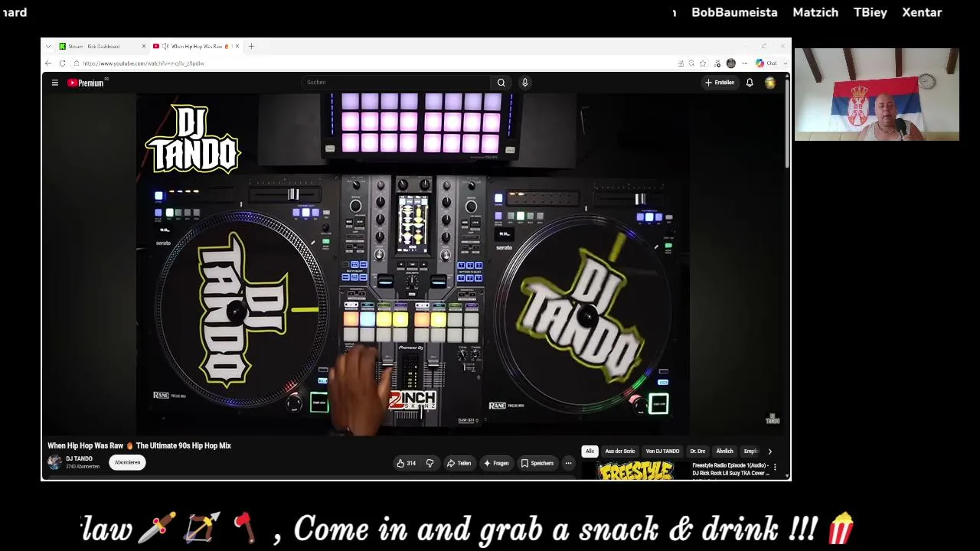Open the YouTube account avatar menu
980x551 pixels.
click(769, 83)
